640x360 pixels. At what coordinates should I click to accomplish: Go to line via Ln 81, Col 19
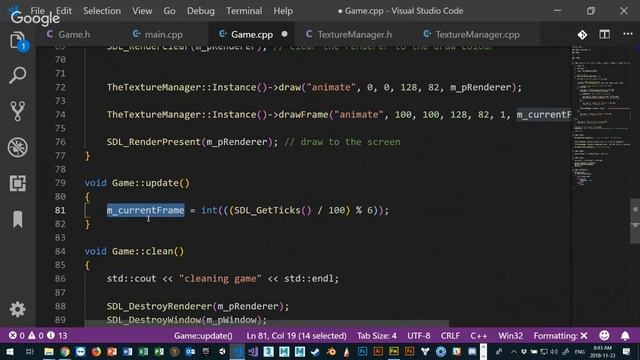[x=296, y=336]
